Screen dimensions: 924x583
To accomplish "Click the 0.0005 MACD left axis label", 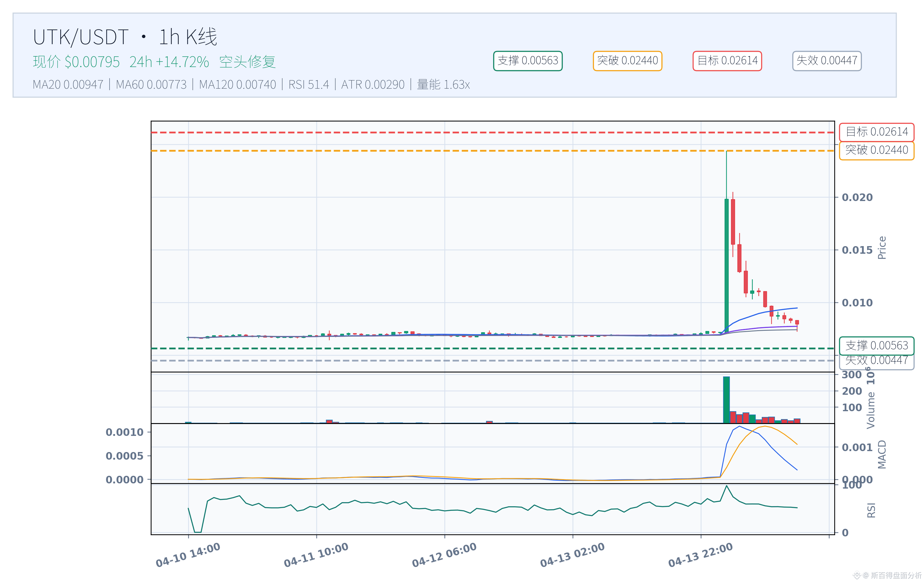I will click(x=124, y=456).
